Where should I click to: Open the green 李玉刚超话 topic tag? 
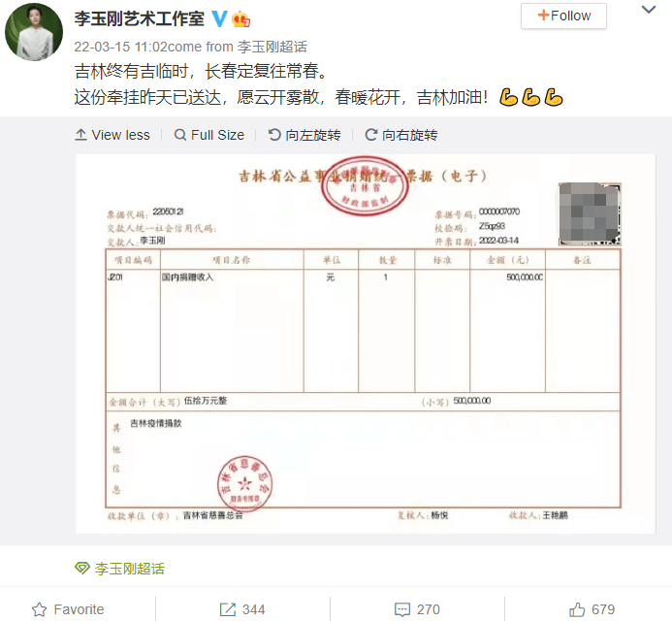pos(130,569)
